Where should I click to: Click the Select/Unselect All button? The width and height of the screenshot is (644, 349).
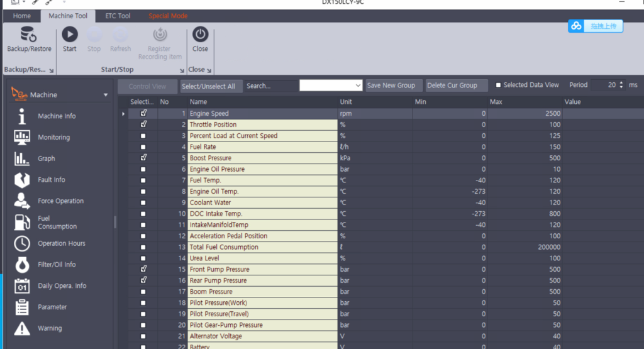click(208, 86)
